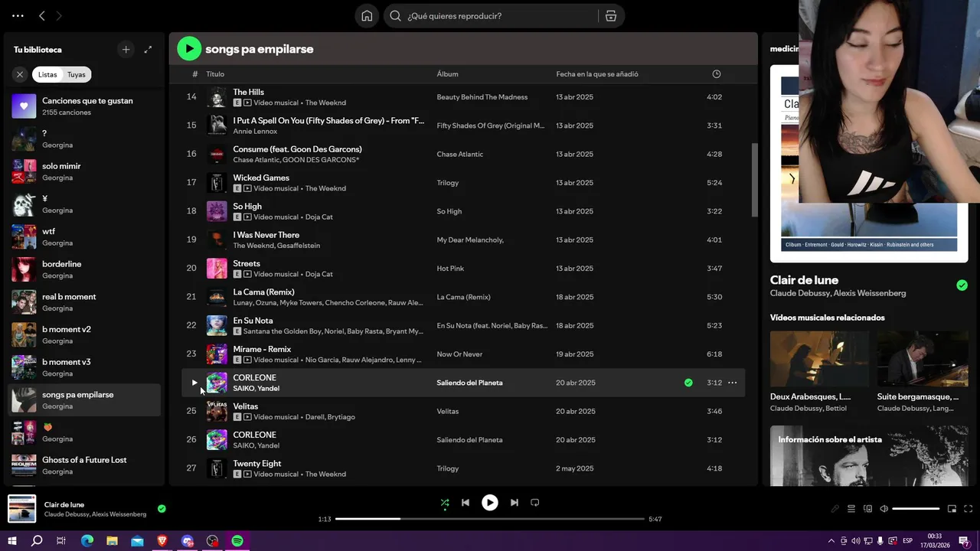Open the 'real b moment' playlist
980x551 pixels.
(84, 302)
